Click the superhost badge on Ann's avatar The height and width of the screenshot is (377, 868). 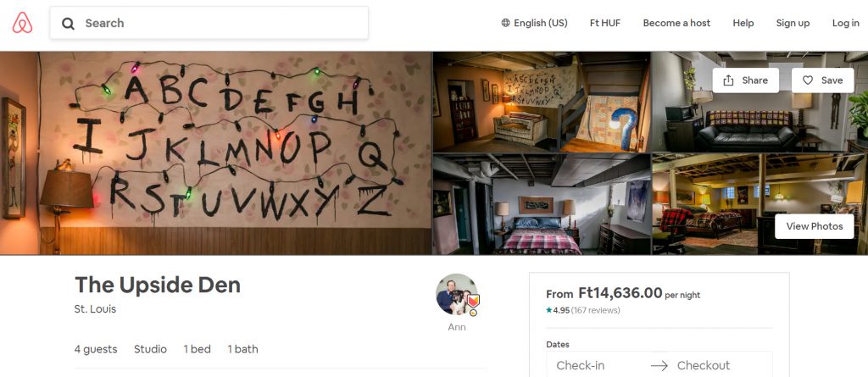tap(473, 302)
